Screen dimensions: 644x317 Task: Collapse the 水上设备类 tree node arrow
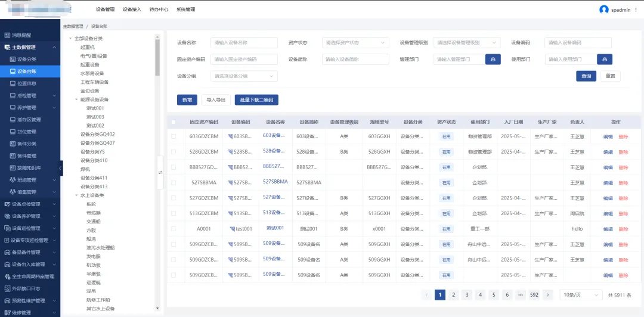(76, 195)
